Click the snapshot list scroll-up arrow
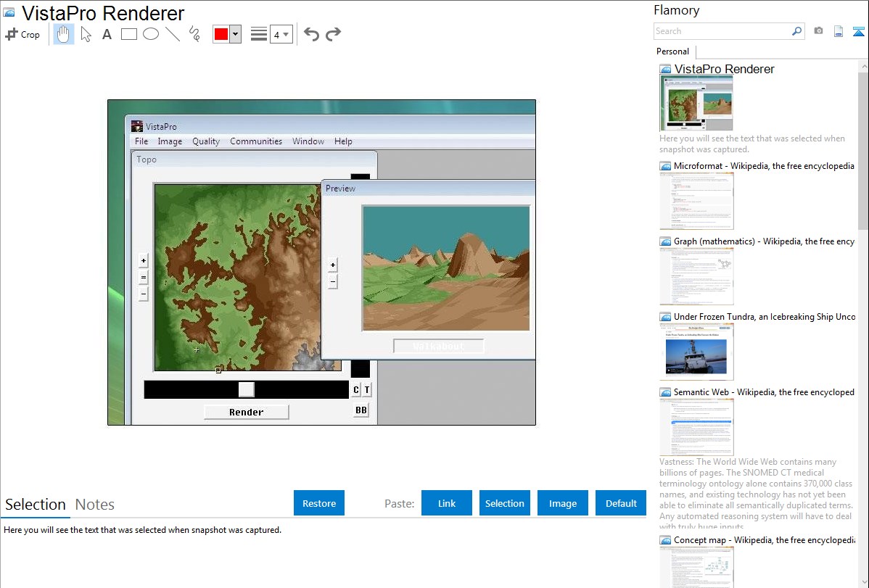 (x=863, y=67)
